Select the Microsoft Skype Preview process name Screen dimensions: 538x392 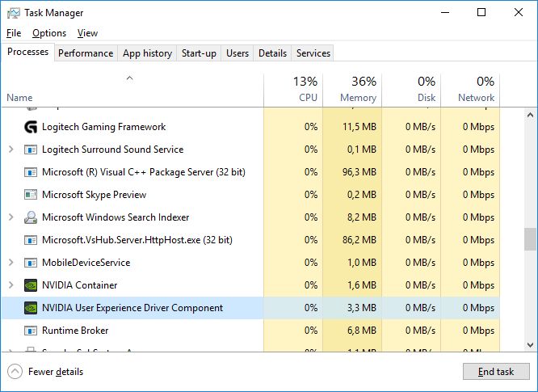pyautogui.click(x=94, y=195)
